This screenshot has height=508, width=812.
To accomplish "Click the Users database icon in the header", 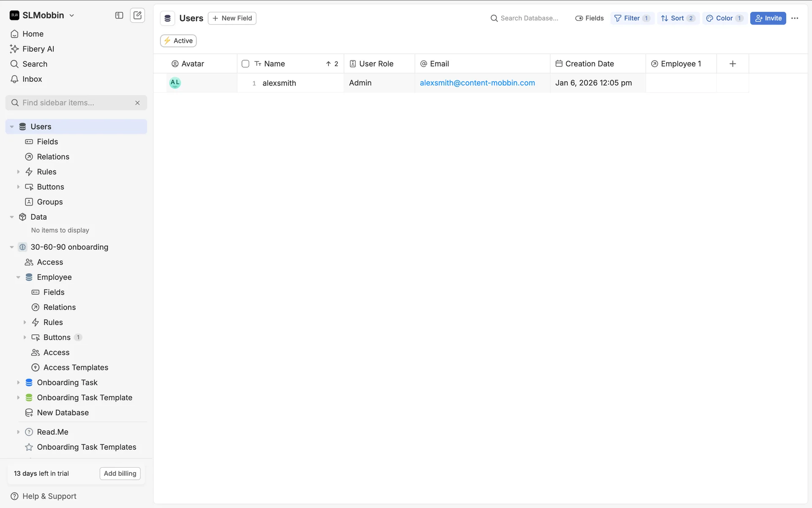I will click(167, 18).
